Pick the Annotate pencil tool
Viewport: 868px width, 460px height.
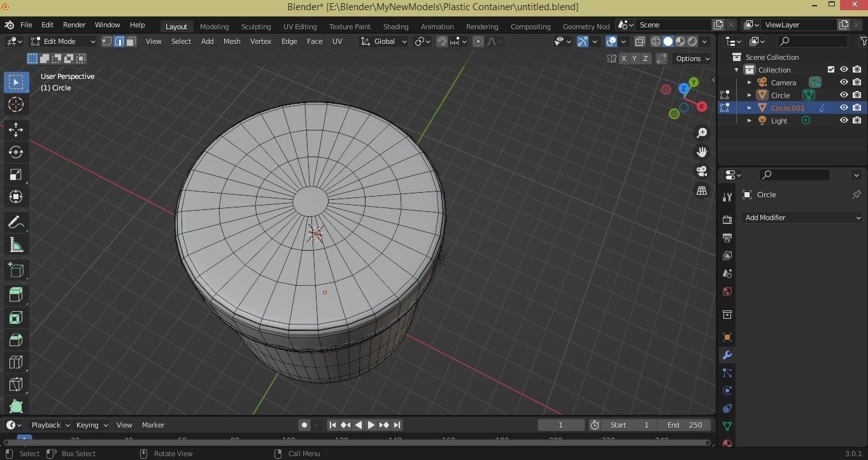(16, 223)
